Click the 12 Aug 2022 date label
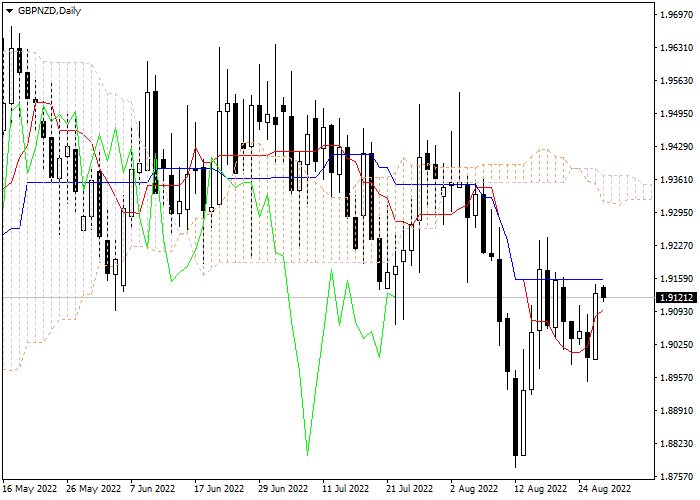The width and height of the screenshot is (700, 500). click(x=540, y=489)
